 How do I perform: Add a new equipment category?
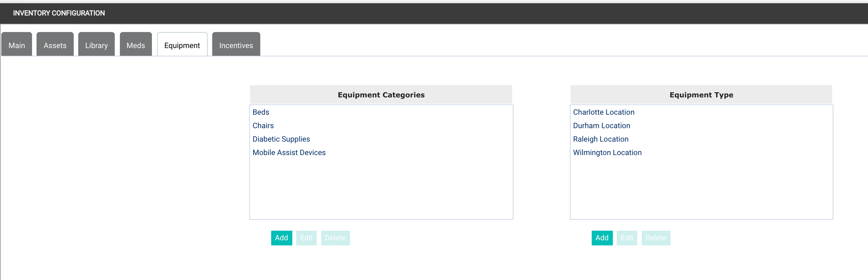[281, 238]
